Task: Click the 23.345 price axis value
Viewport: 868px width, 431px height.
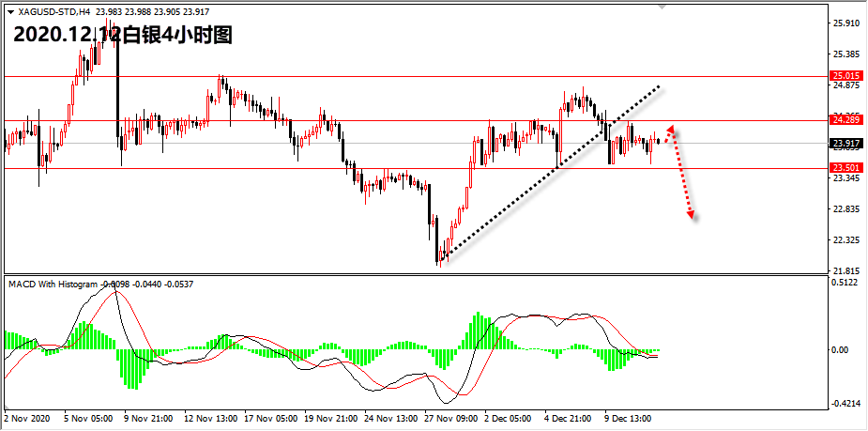Action: [845, 178]
